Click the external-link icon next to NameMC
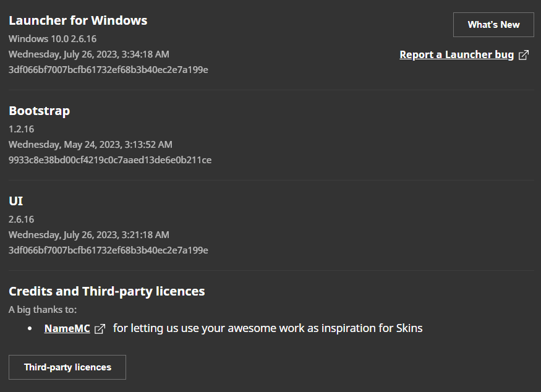 tap(100, 328)
